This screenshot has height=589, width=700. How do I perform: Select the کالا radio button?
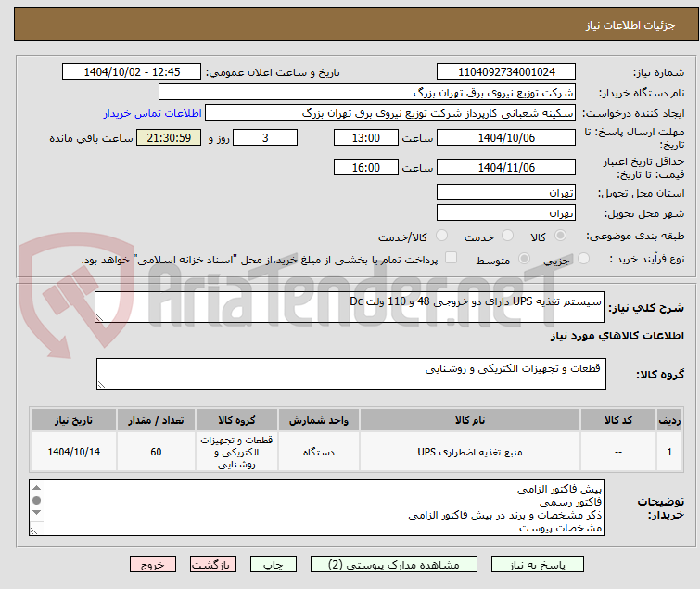560,236
